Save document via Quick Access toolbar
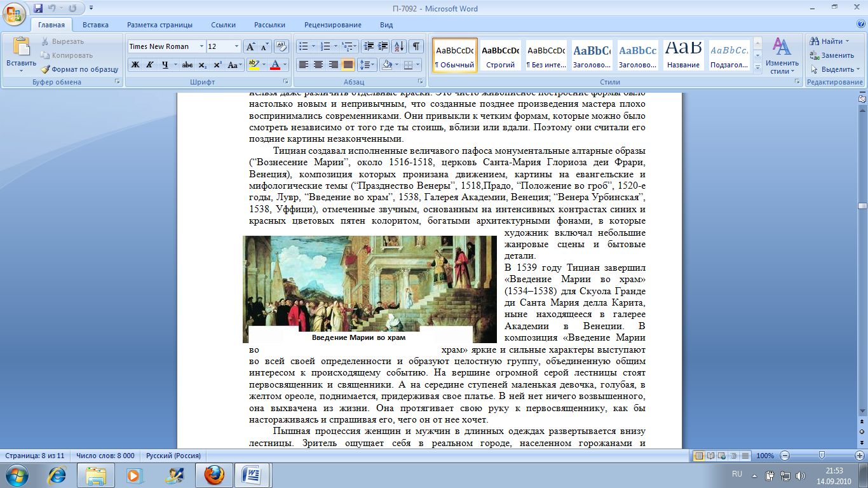 click(38, 9)
